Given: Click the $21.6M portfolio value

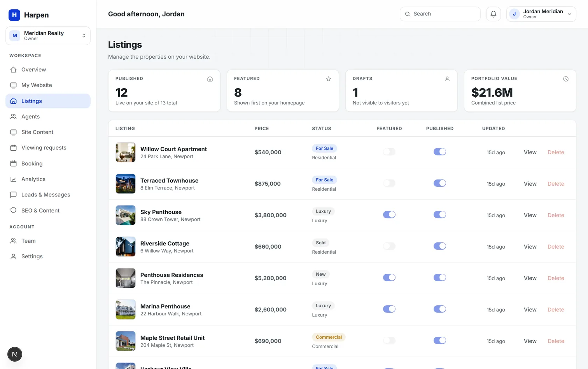Looking at the screenshot, I should (x=492, y=92).
